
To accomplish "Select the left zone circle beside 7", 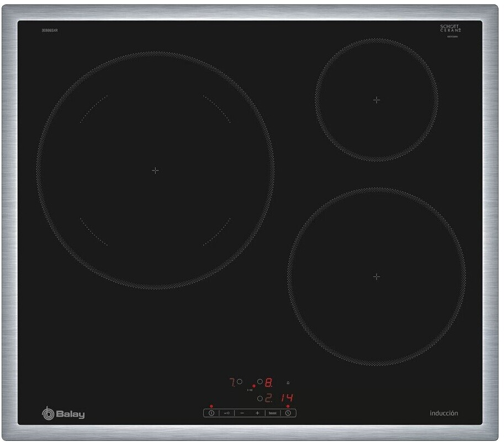I will pos(240,381).
